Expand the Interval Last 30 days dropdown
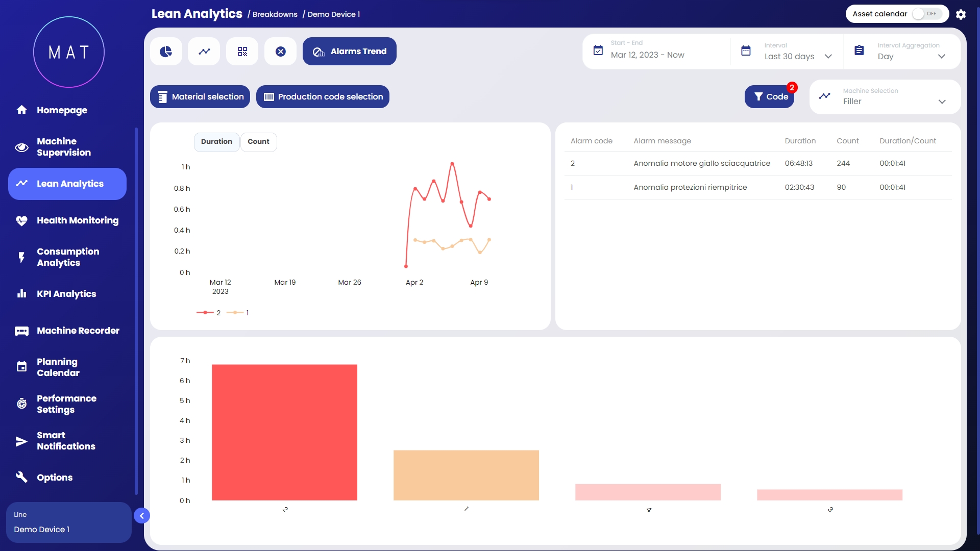Viewport: 980px width, 551px height. click(x=798, y=56)
